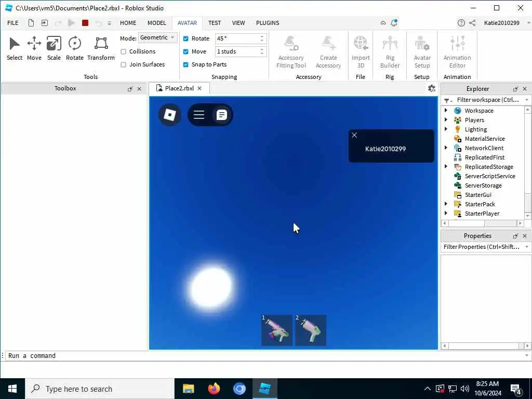This screenshot has width=532, height=399.
Task: Close the Place2.rbxl tab
Action: pyautogui.click(x=199, y=88)
